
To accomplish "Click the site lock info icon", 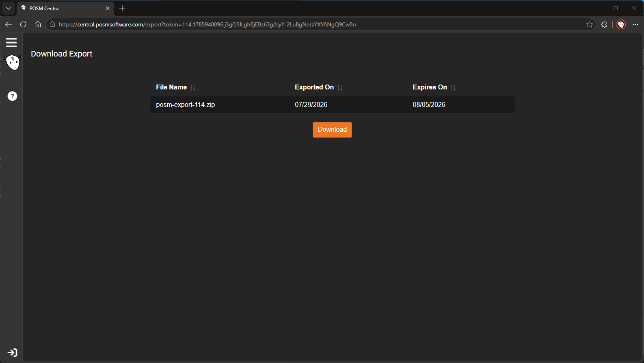I will click(x=52, y=24).
